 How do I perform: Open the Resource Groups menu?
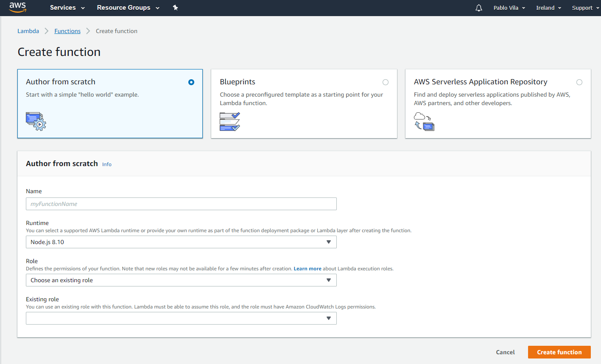(128, 8)
